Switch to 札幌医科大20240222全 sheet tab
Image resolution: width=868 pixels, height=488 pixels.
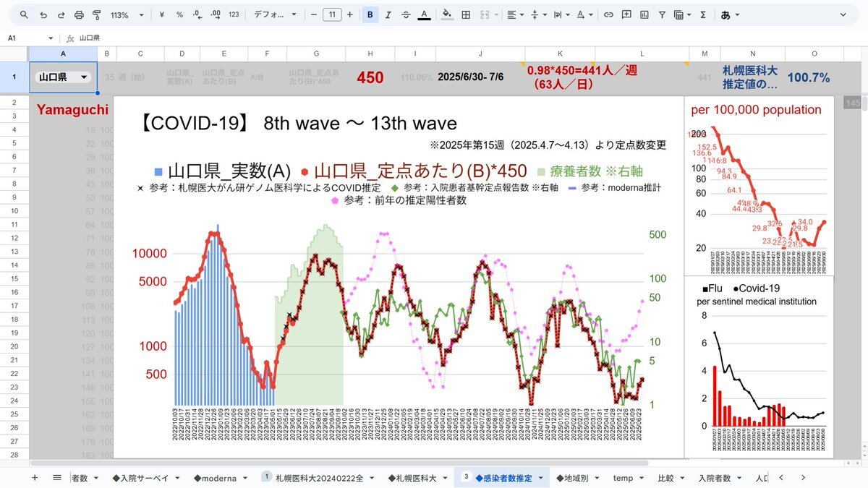click(x=318, y=478)
